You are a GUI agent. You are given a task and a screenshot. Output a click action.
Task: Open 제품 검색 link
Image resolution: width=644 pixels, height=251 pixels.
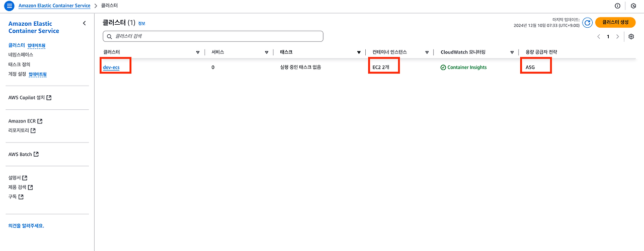18,187
